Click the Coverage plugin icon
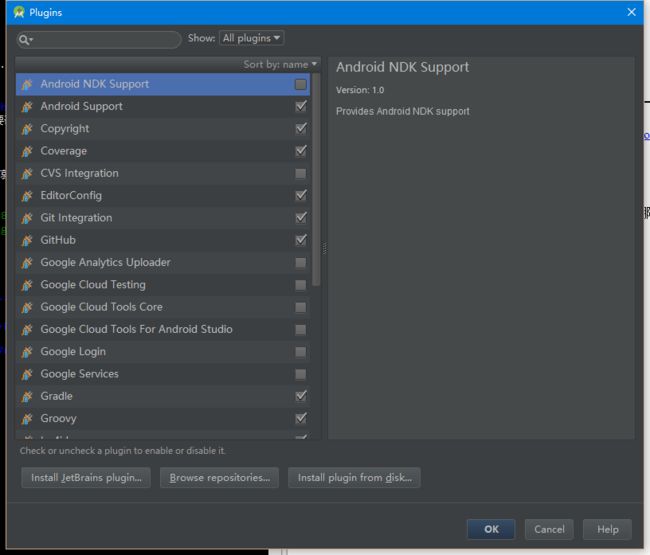This screenshot has width=650, height=555. 27,151
